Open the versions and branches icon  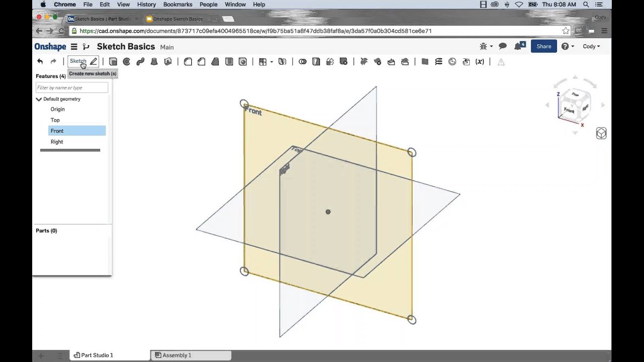click(86, 47)
